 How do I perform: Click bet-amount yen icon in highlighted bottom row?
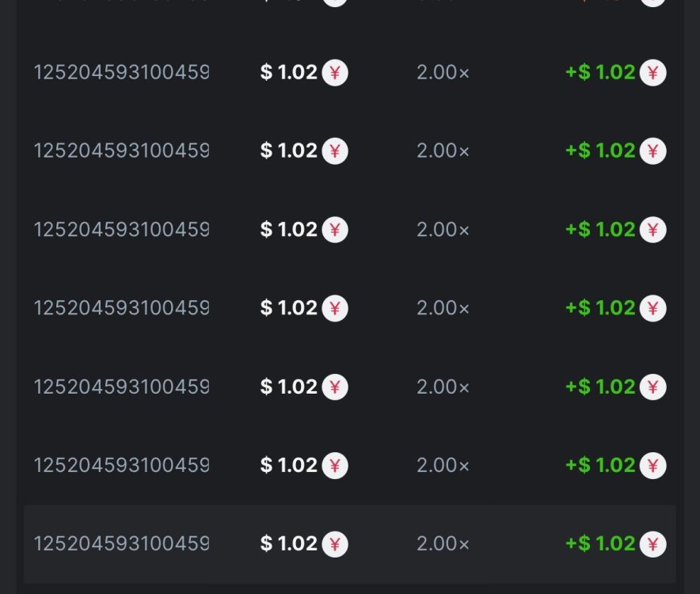[x=335, y=544]
